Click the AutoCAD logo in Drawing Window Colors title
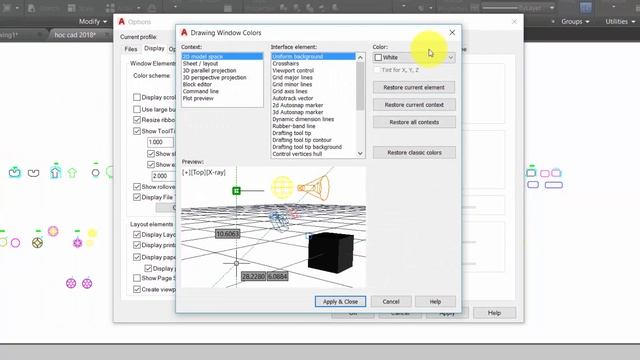Viewport: 640px width, 360px height. (x=184, y=33)
